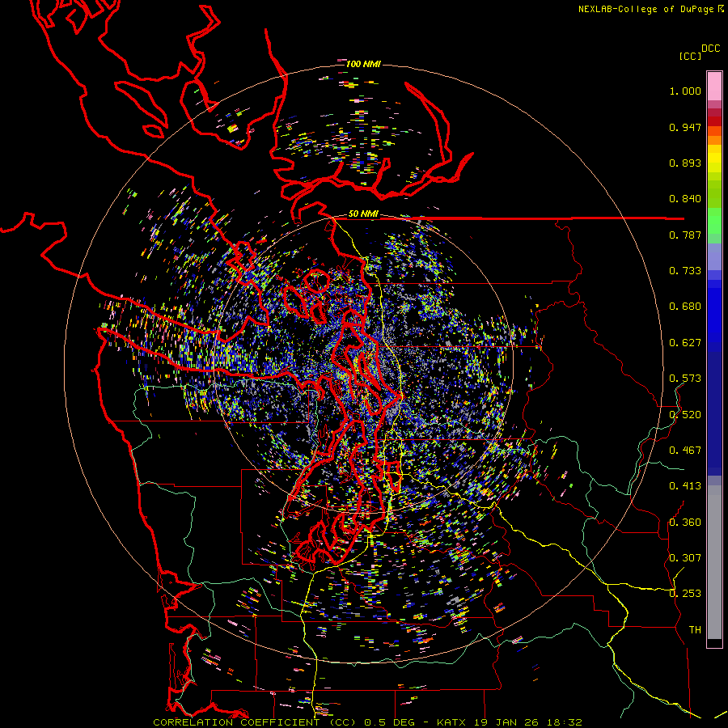This screenshot has height=728, width=728.
Task: Click the 0.893 scale value
Action: tap(685, 163)
